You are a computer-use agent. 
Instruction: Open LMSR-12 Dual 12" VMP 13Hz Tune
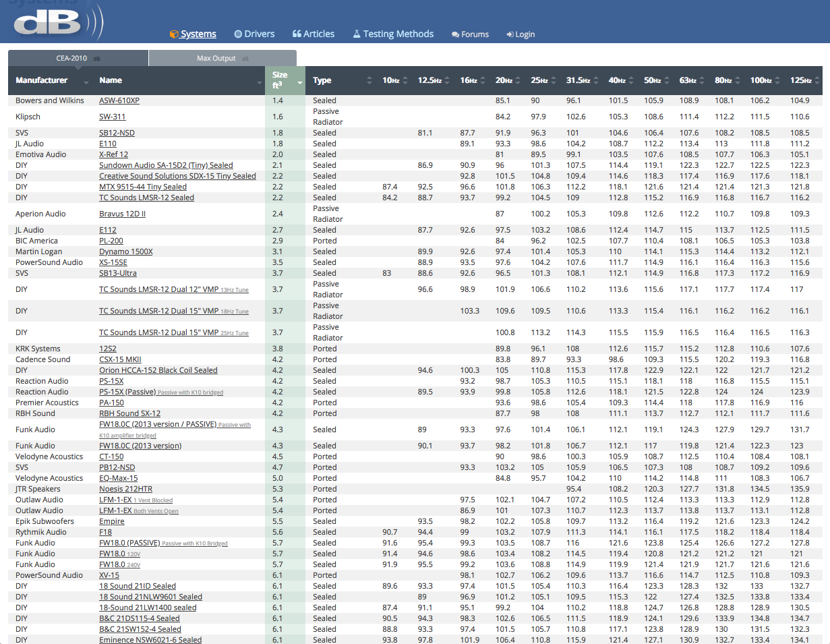point(173,289)
